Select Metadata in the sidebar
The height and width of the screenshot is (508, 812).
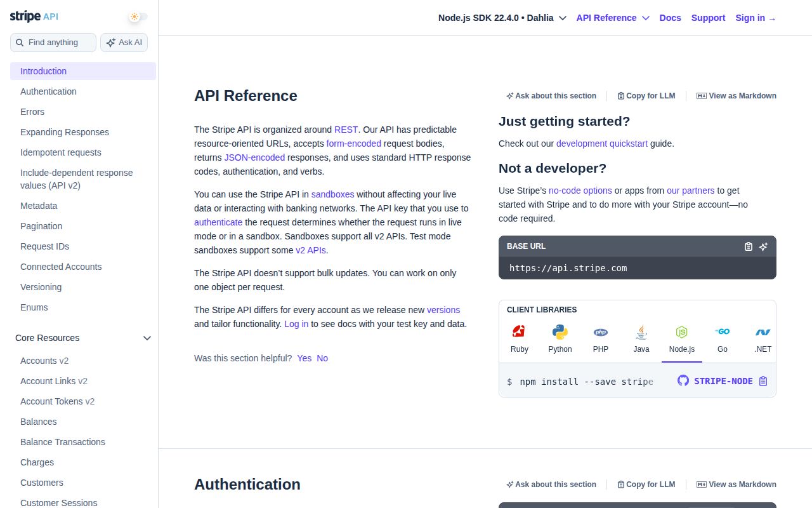[39, 206]
